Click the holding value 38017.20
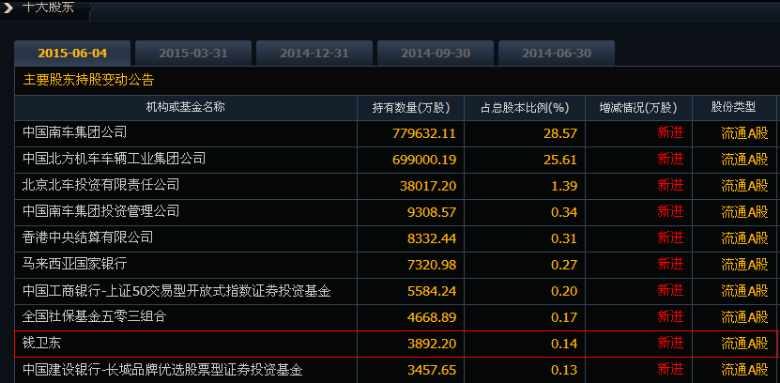 pos(428,186)
